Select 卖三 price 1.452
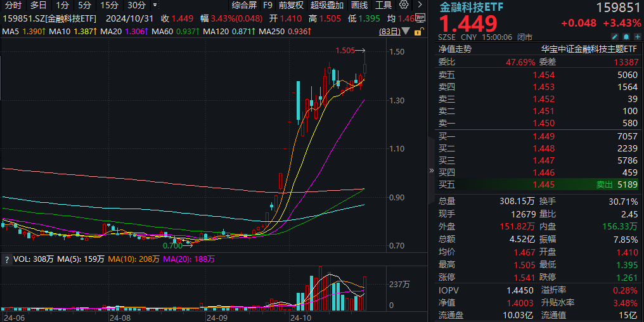The image size is (644, 322). coord(543,99)
